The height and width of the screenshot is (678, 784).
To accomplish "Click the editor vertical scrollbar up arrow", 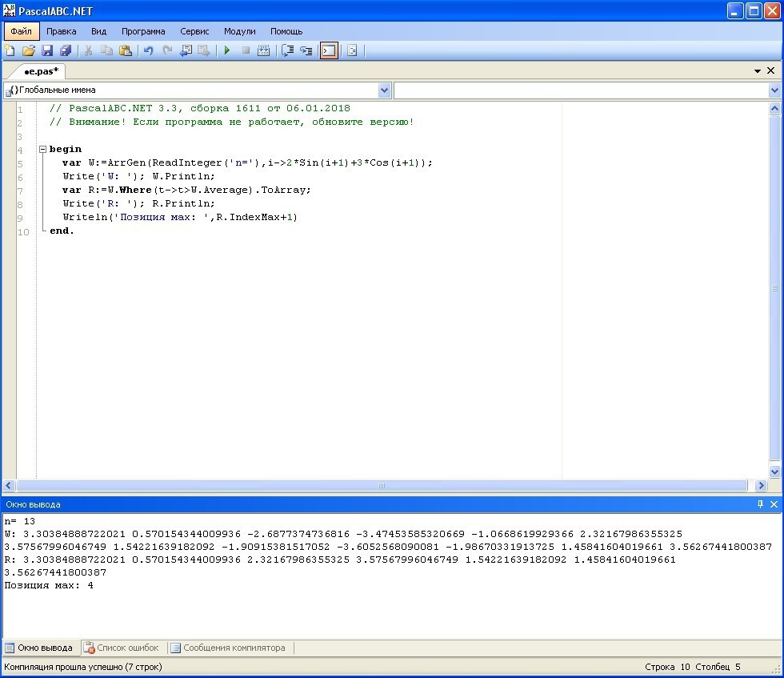I will [x=774, y=108].
